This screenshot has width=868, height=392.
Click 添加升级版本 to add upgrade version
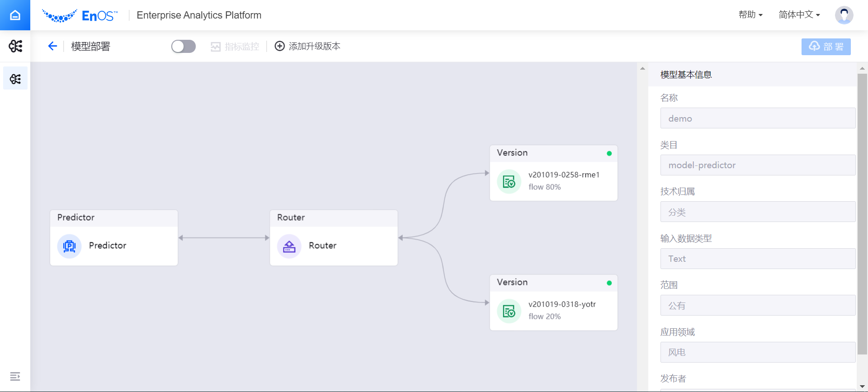click(x=308, y=47)
